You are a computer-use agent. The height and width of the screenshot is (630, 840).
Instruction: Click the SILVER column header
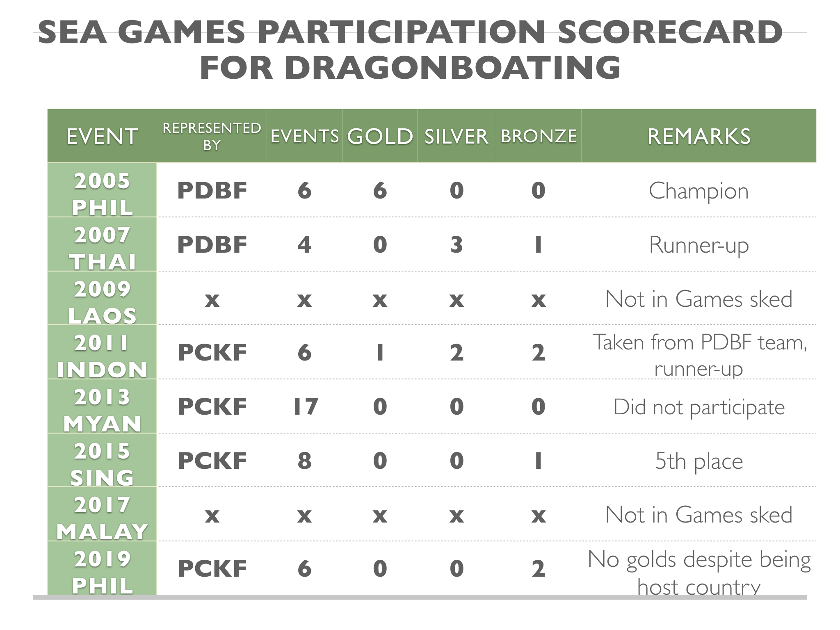click(456, 136)
